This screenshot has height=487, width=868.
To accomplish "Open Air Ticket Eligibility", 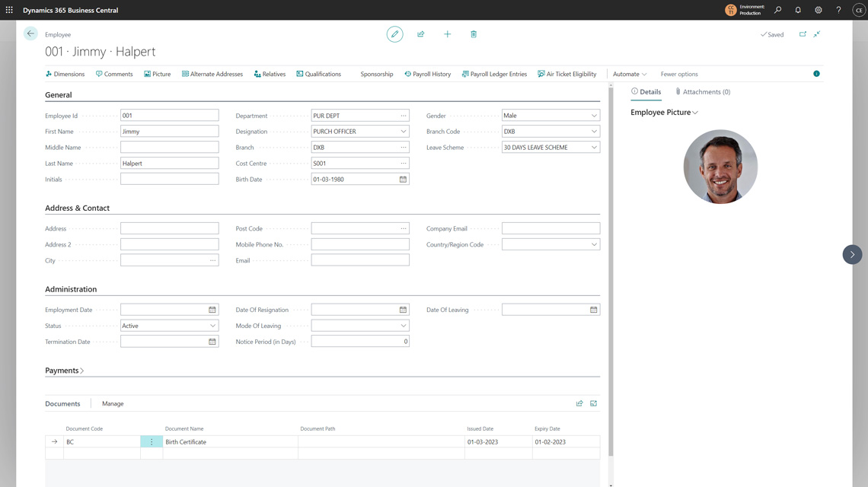I will coord(566,74).
